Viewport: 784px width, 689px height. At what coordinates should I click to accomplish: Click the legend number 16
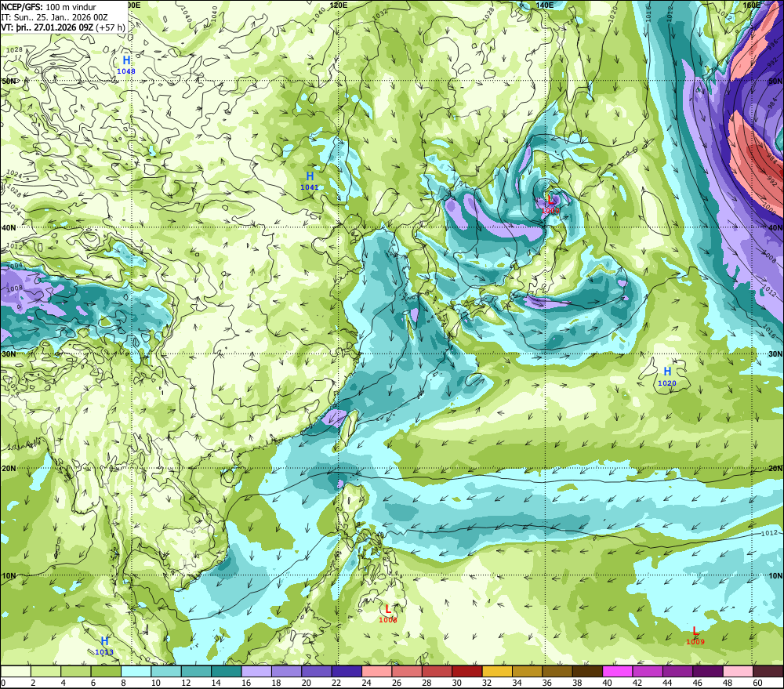[x=246, y=683]
